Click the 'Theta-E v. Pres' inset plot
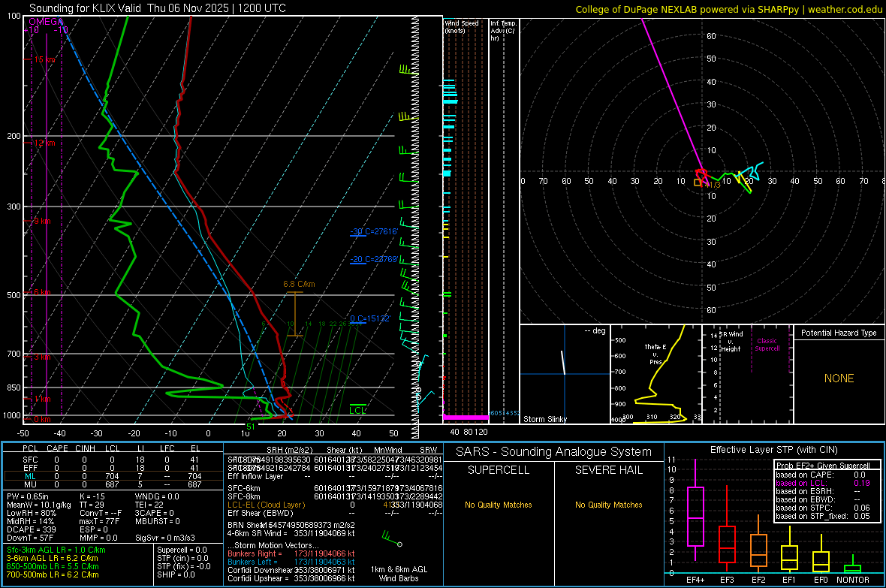 [656, 374]
